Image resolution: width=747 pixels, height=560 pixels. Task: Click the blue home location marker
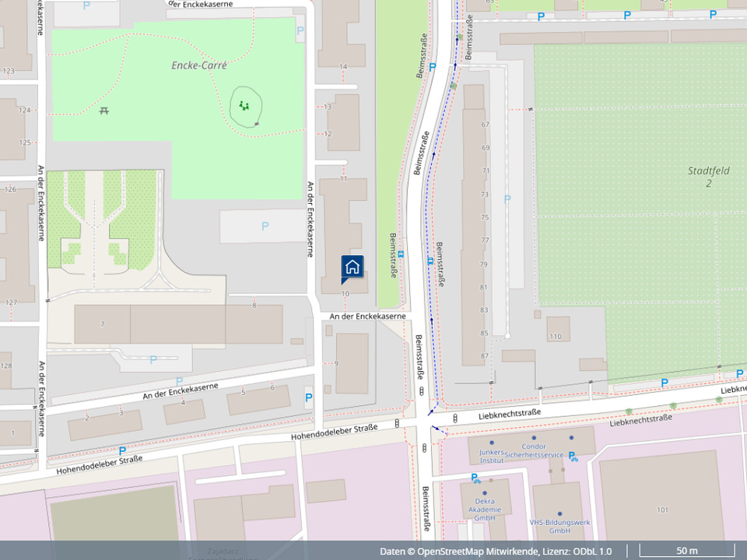352,268
